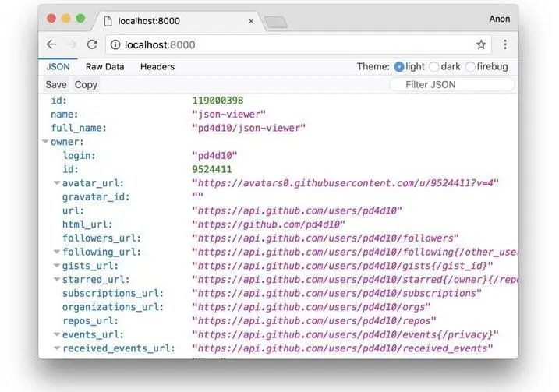559x392 pixels.
Task: Click the html_url key label
Action: tap(87, 224)
